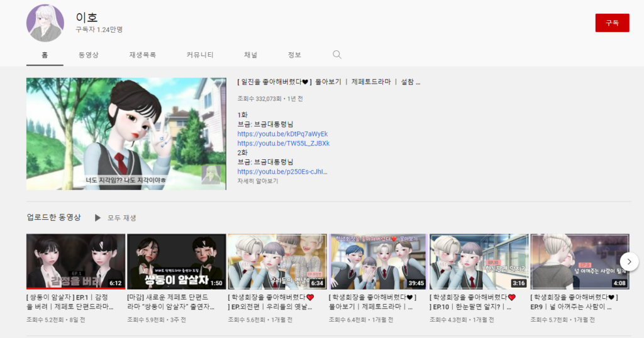This screenshot has width=644, height=338.
Task: Click the 이호 channel avatar
Action: [45, 23]
